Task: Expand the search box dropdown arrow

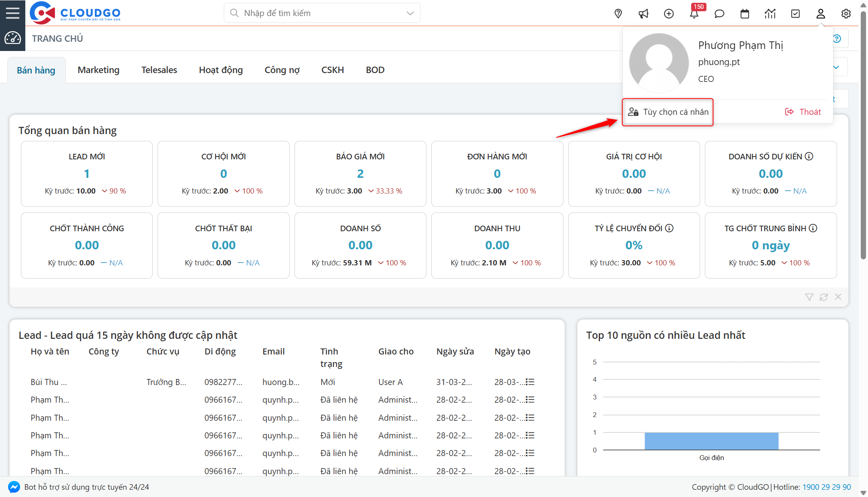Action: [x=410, y=13]
